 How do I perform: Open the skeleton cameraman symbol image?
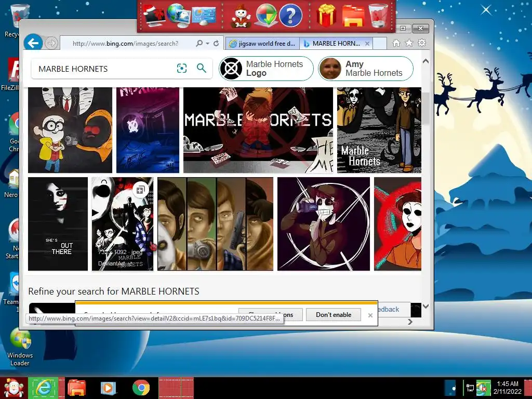[324, 224]
